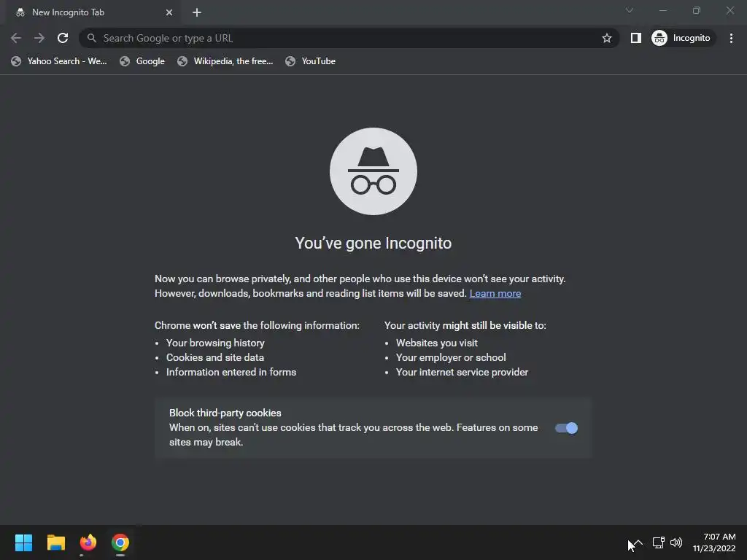
Task: Click the "Websites you visit" bullet
Action: [x=436, y=343]
